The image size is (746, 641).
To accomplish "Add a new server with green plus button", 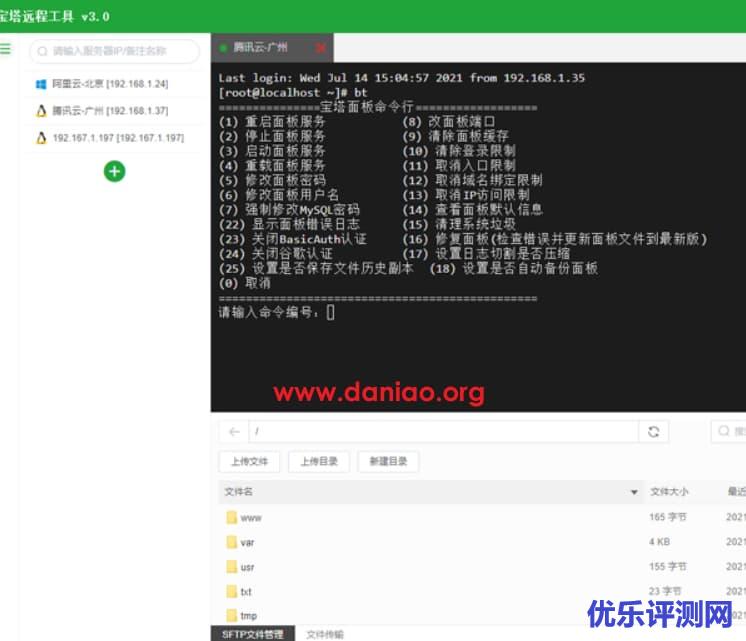I will (115, 171).
